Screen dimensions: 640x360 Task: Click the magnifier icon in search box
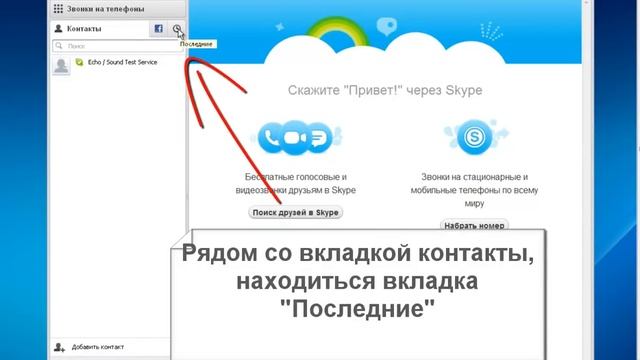(x=59, y=46)
